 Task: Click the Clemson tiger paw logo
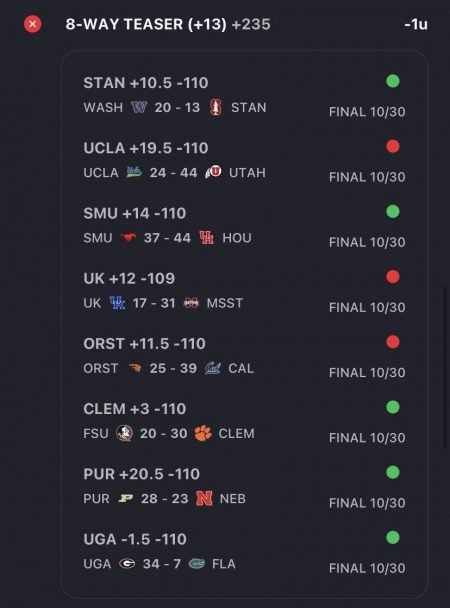[203, 433]
